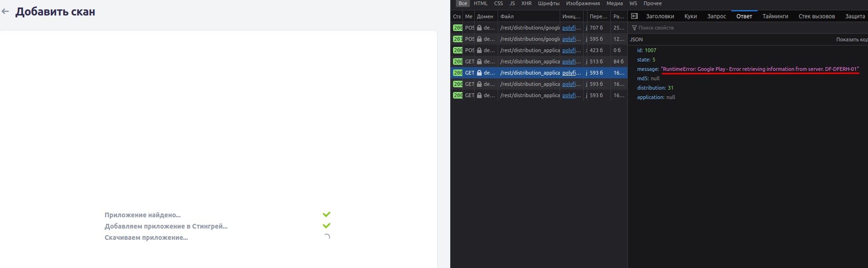
Task: Enable the HTML request type filter
Action: (480, 3)
